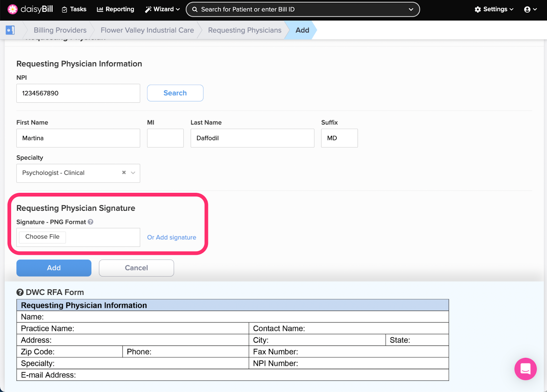
Task: Focus the Search for Patient or Bill ID box
Action: coord(303,10)
